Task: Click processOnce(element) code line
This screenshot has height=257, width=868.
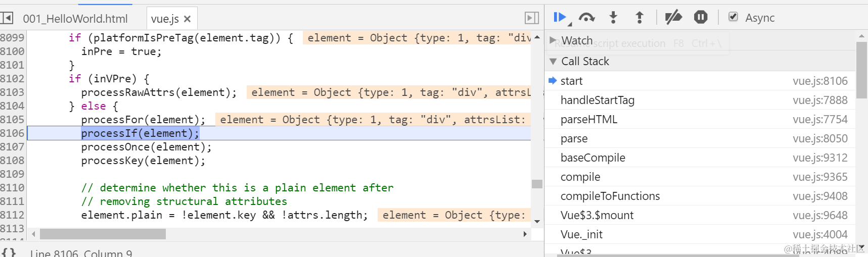Action: 146,147
